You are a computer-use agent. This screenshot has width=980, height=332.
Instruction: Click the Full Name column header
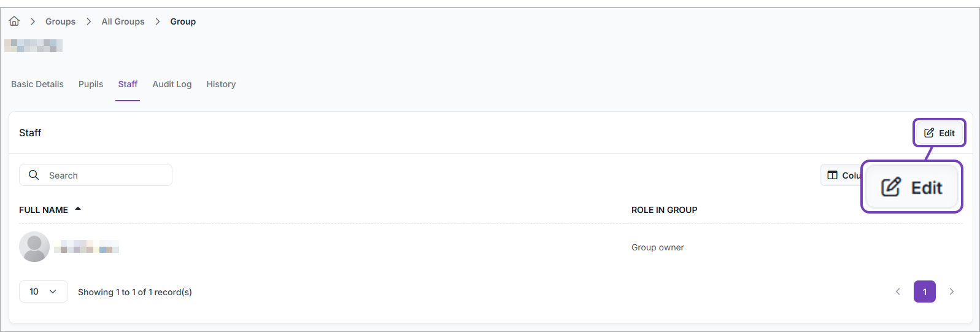pos(44,210)
